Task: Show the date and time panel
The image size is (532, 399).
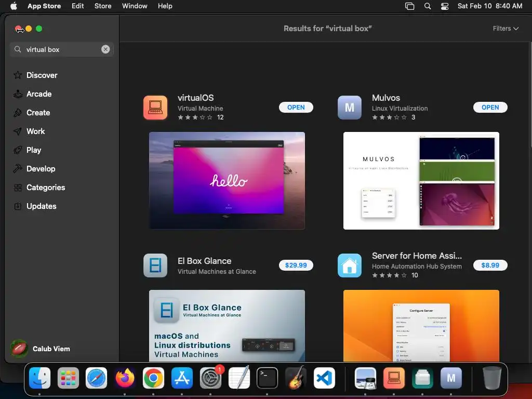Action: [x=490, y=6]
